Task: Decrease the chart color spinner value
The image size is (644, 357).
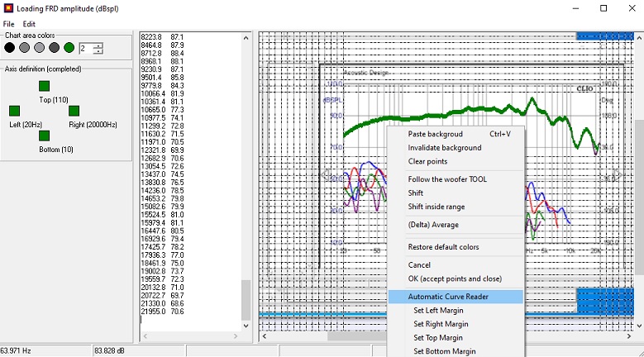Action: (98, 51)
